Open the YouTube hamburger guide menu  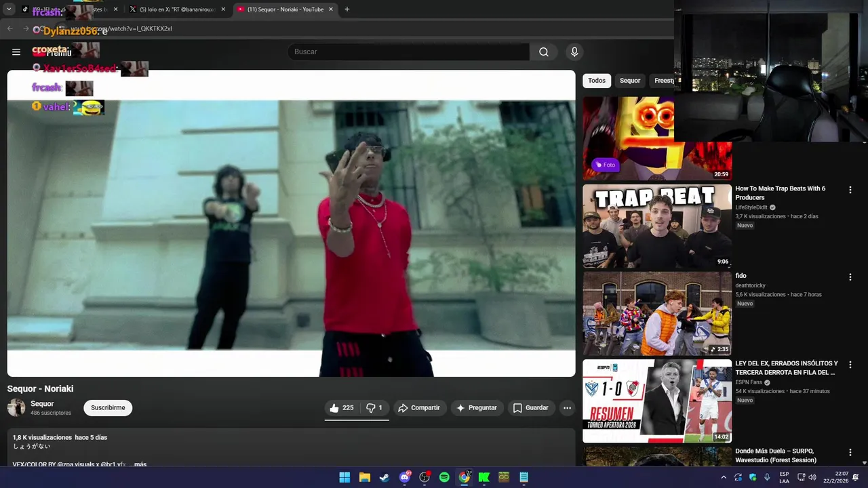tap(16, 52)
